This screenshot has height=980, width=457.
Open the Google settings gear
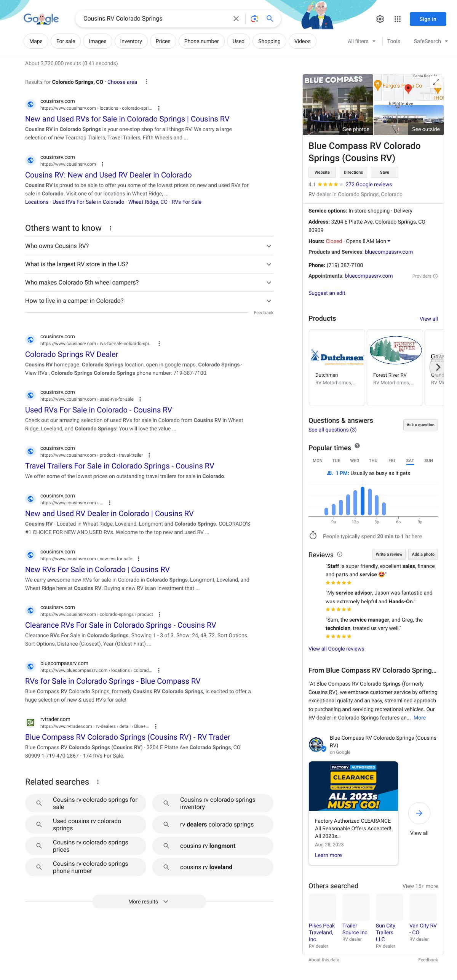tap(380, 19)
